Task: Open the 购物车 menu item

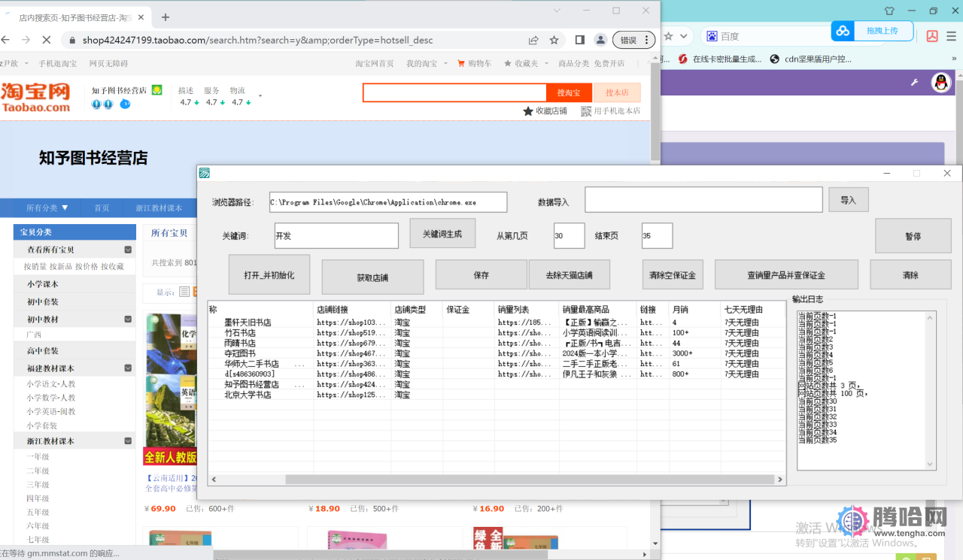Action: (474, 64)
